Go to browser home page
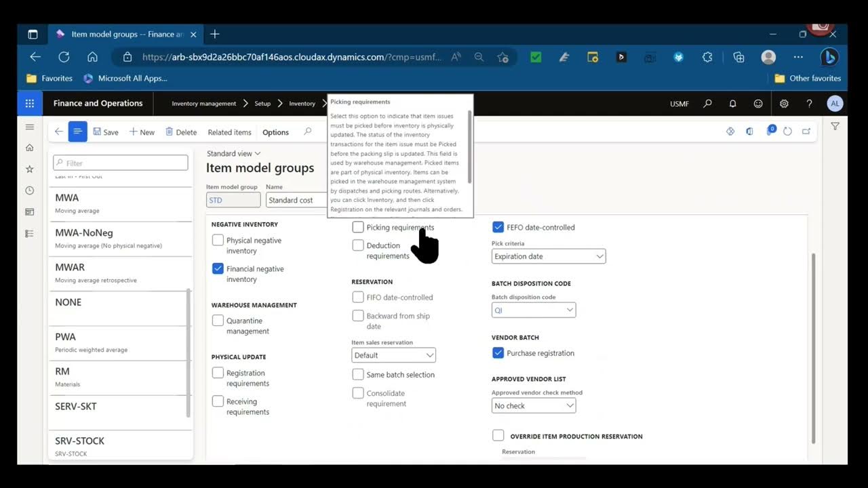 92,57
